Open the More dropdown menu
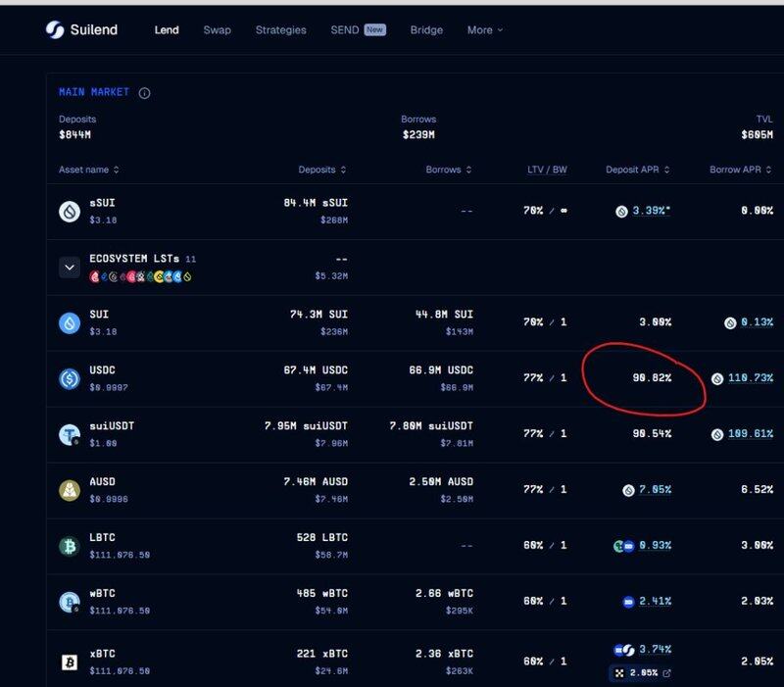784x687 pixels. (484, 30)
